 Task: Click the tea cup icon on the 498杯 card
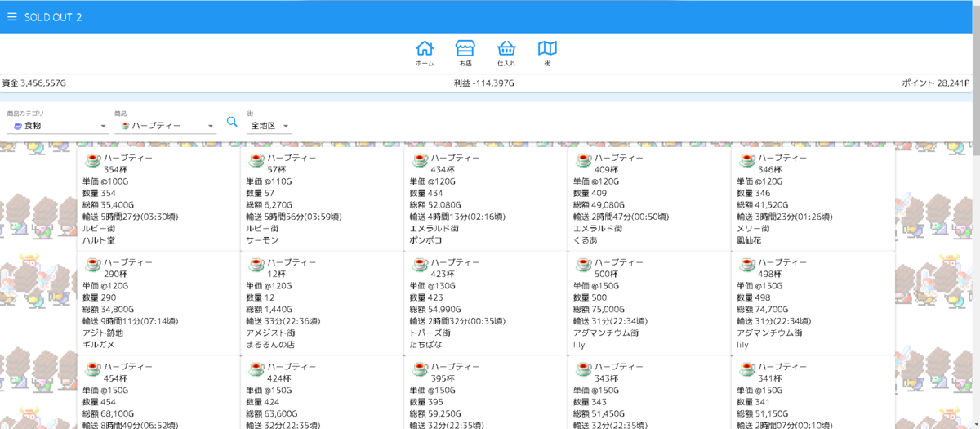746,263
